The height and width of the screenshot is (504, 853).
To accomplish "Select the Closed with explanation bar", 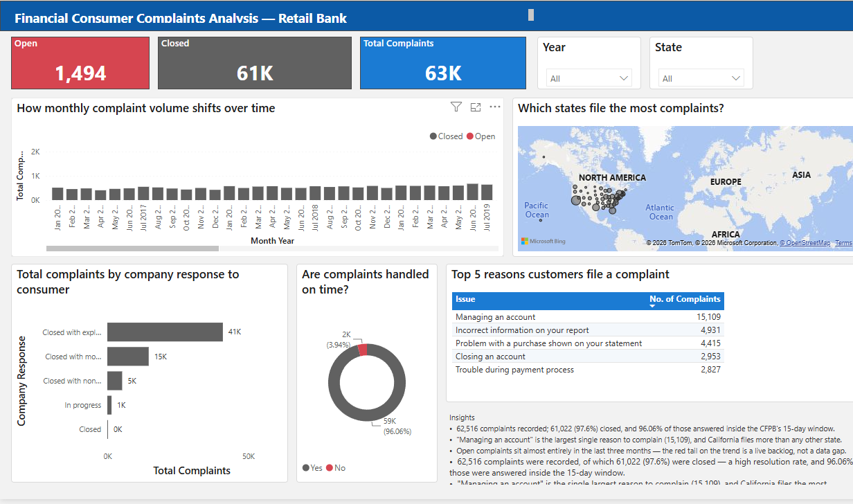I will (165, 332).
